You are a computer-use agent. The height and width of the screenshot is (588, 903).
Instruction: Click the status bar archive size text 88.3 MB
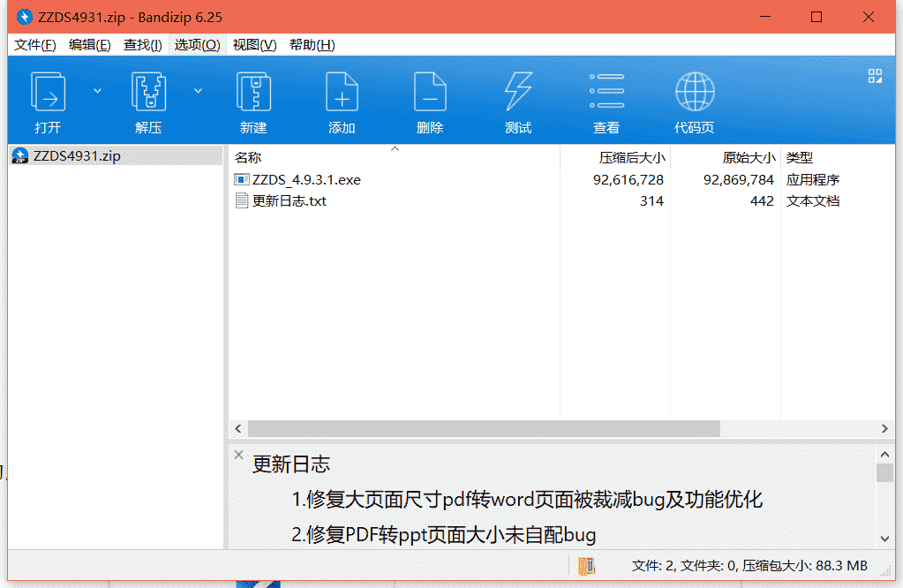841,566
